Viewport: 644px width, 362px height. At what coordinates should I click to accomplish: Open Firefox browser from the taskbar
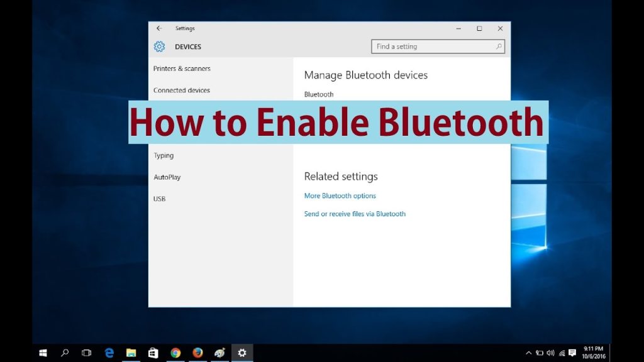pyautogui.click(x=197, y=353)
